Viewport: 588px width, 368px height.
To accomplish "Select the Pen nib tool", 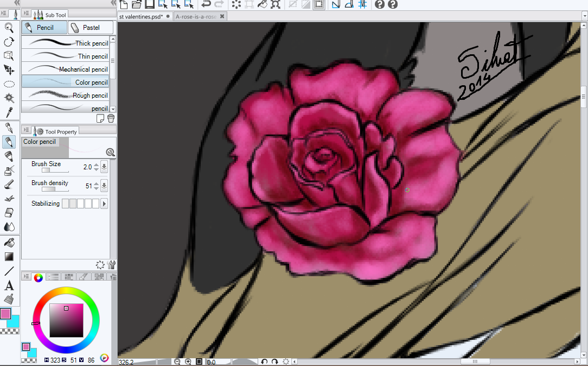I will tap(9, 128).
